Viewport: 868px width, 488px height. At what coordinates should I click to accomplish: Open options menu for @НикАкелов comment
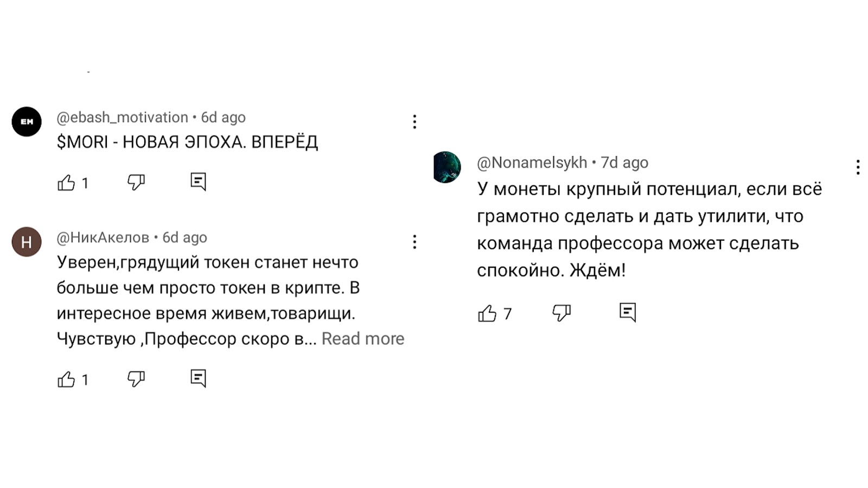click(x=414, y=242)
